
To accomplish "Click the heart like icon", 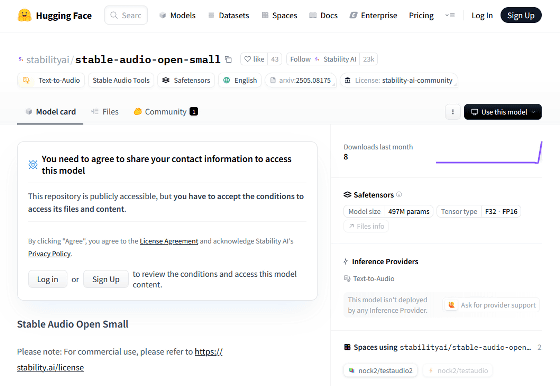I will pos(248,59).
